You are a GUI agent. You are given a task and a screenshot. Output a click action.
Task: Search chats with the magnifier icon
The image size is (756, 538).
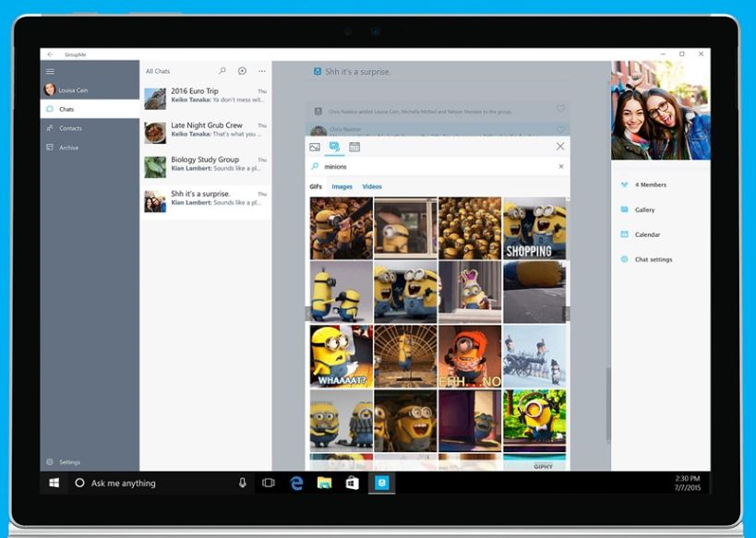tap(222, 71)
